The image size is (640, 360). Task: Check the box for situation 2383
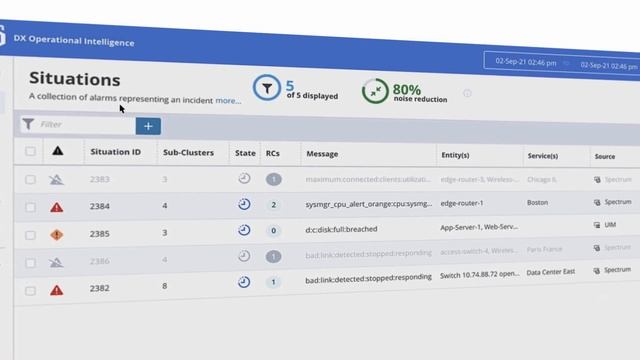coord(30,180)
